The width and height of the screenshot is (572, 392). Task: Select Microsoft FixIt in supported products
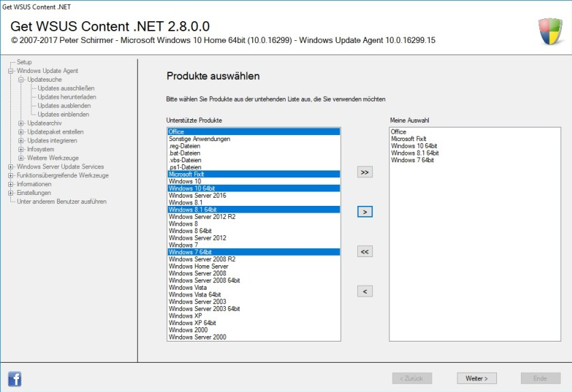tap(254, 175)
